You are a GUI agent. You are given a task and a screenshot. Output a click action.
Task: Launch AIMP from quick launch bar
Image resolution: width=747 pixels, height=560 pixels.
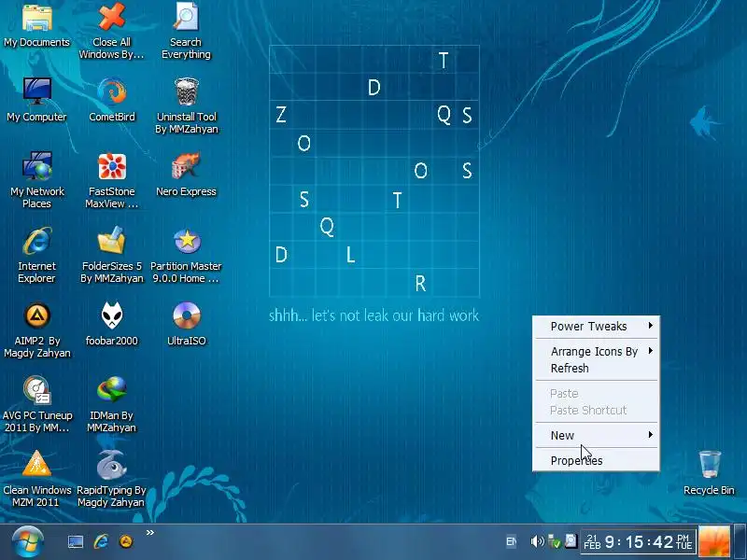click(x=126, y=541)
